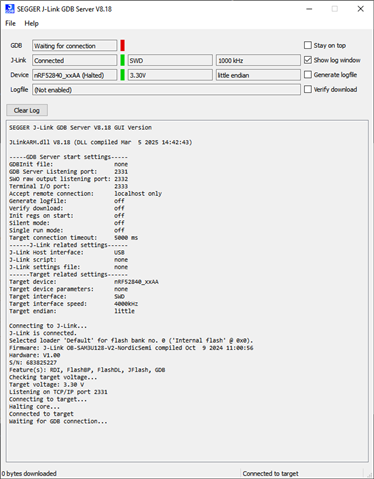Open the Help menu
374x479 pixels.
(x=31, y=23)
